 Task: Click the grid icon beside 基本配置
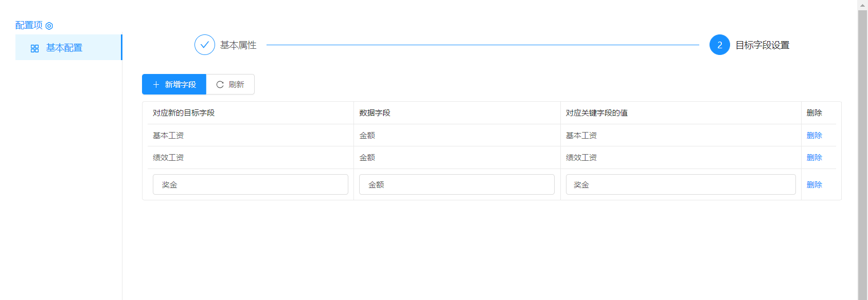click(35, 48)
